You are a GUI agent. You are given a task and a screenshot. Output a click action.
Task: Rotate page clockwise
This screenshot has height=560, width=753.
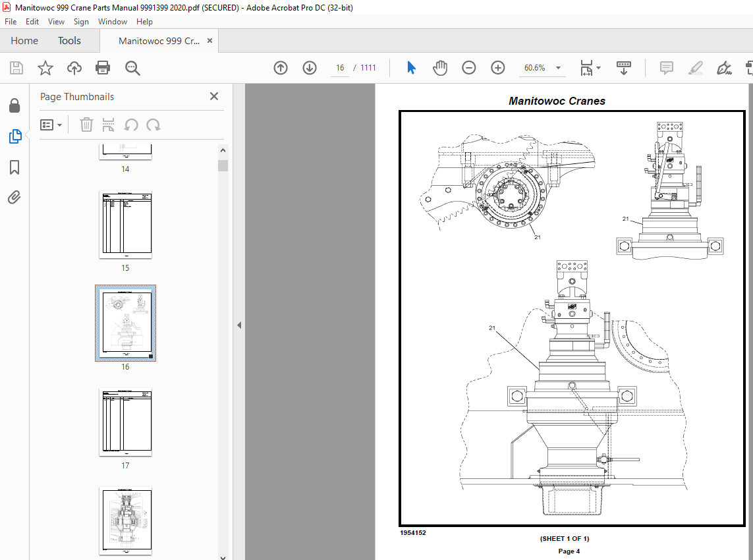(153, 125)
